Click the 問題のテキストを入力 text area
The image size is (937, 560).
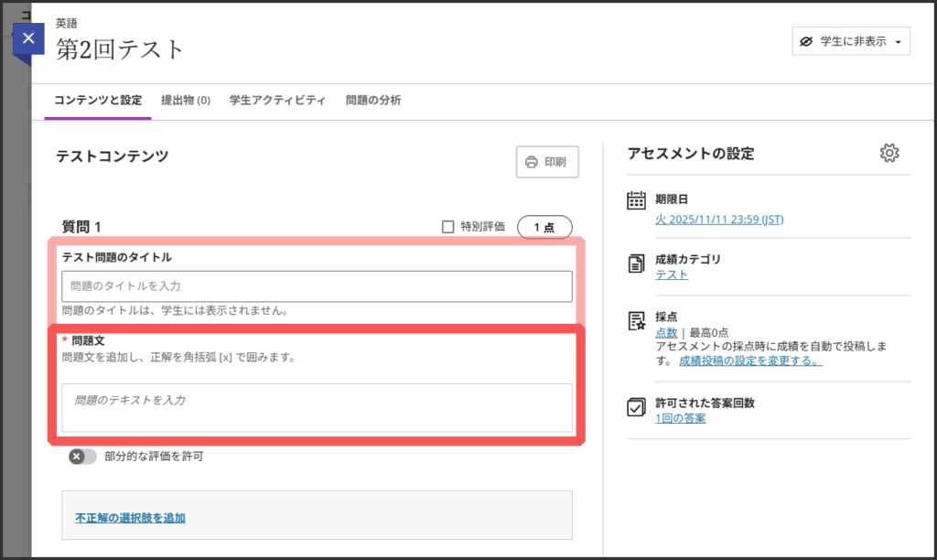317,406
